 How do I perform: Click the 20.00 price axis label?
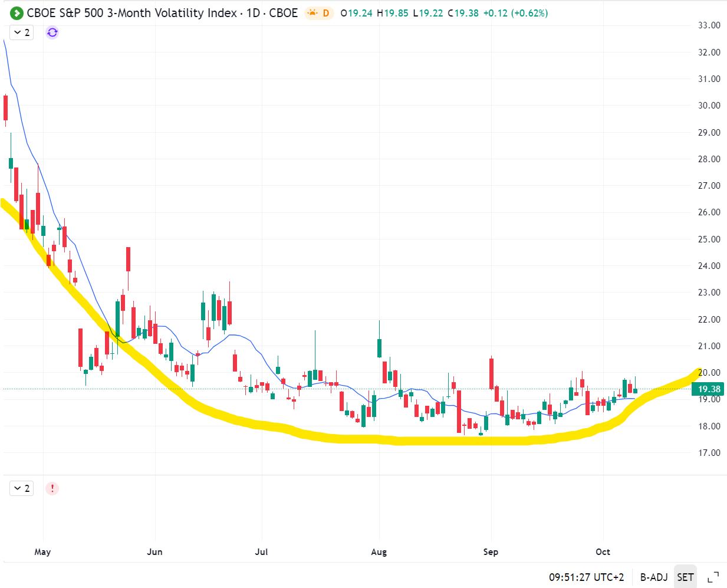pos(709,373)
